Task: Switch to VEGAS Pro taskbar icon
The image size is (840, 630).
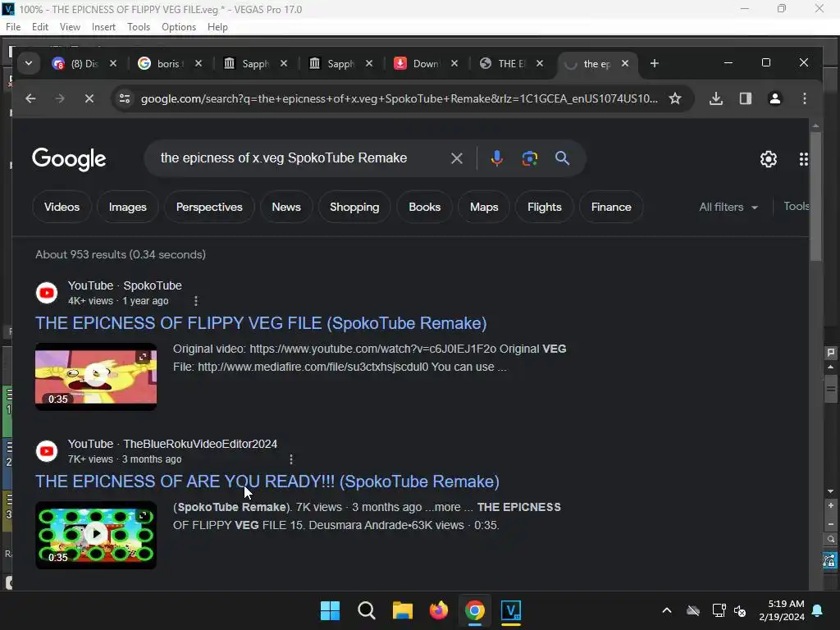Action: point(510,610)
